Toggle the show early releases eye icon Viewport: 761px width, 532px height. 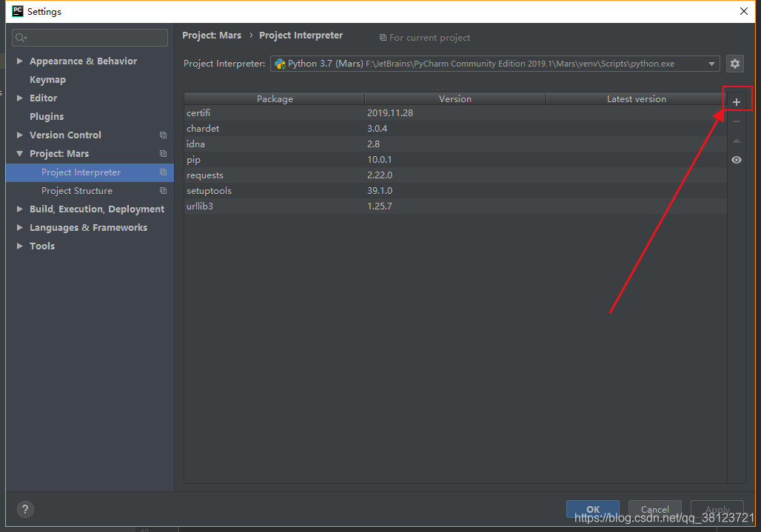[737, 160]
